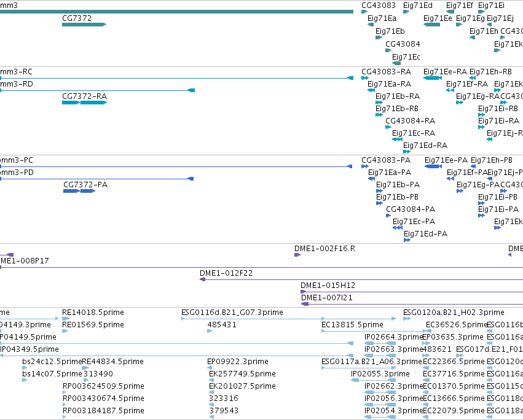Click the Eig71Eh-PB protein label
Screen dimensions: 523x420
(x=491, y=160)
